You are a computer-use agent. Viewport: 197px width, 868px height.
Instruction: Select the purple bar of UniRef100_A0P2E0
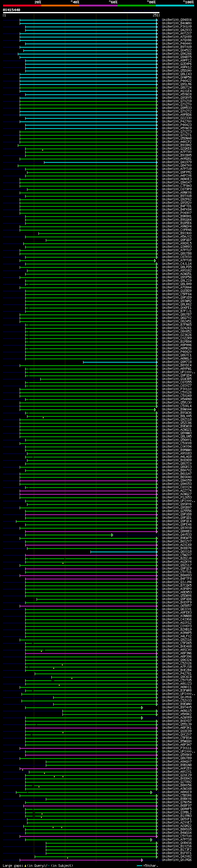point(89,769)
